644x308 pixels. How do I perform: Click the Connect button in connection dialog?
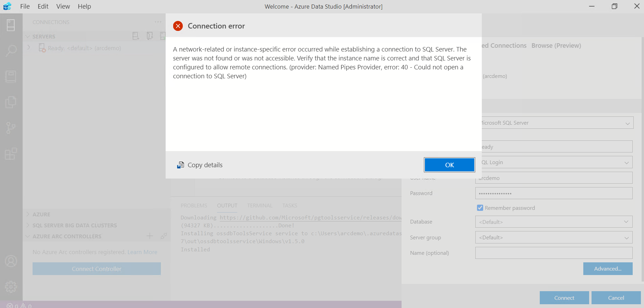point(564,298)
